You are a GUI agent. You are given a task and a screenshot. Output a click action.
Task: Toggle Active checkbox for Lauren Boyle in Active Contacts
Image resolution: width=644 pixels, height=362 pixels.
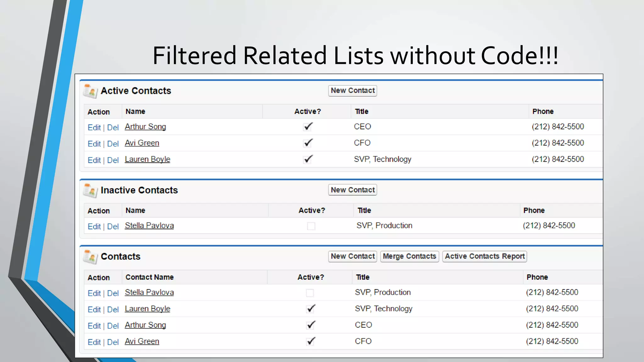[x=308, y=159]
